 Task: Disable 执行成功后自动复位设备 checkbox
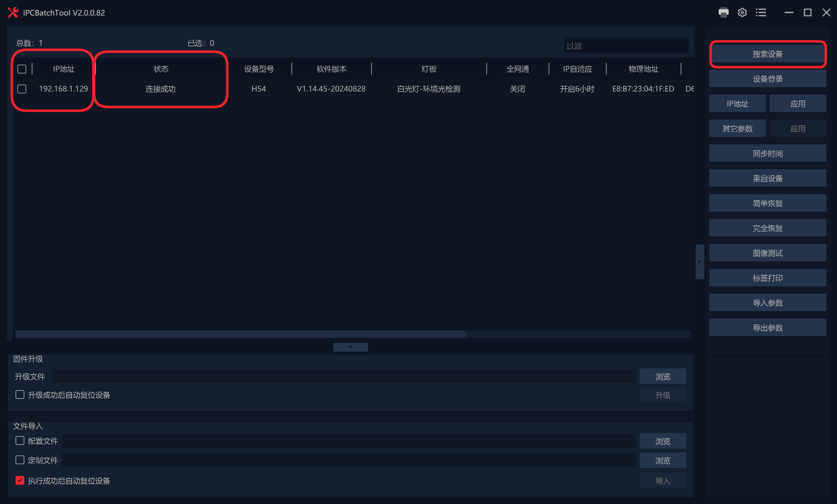click(20, 480)
